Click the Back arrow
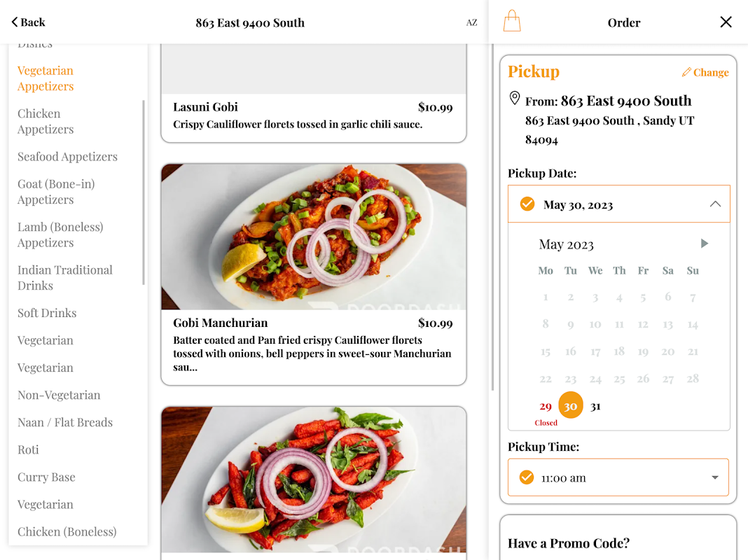Screen dimensions: 748x560 (x=15, y=22)
